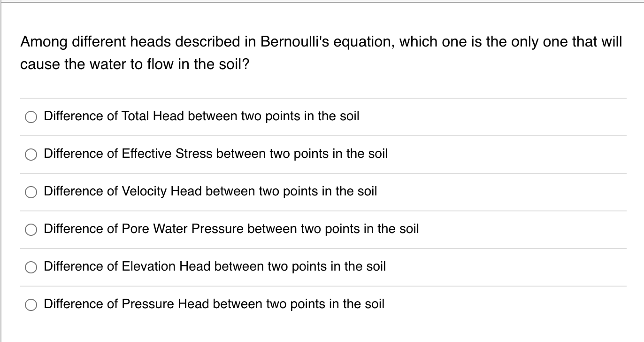Image resolution: width=644 pixels, height=342 pixels.
Task: Click the Velocity Head answer text
Action: pos(210,192)
